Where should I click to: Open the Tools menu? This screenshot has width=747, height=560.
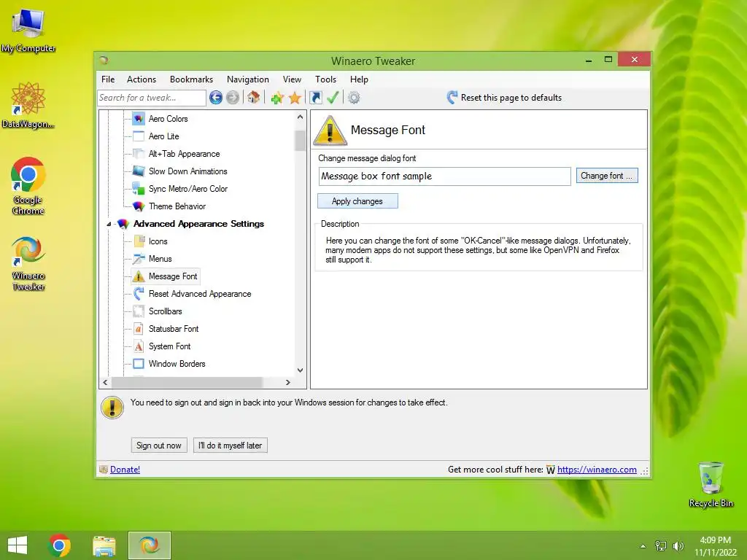tap(326, 79)
